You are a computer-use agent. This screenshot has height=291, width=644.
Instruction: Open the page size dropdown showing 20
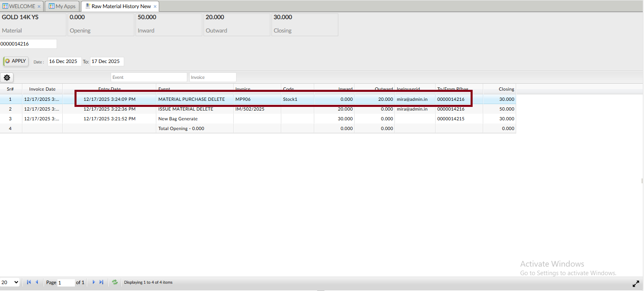(x=10, y=282)
